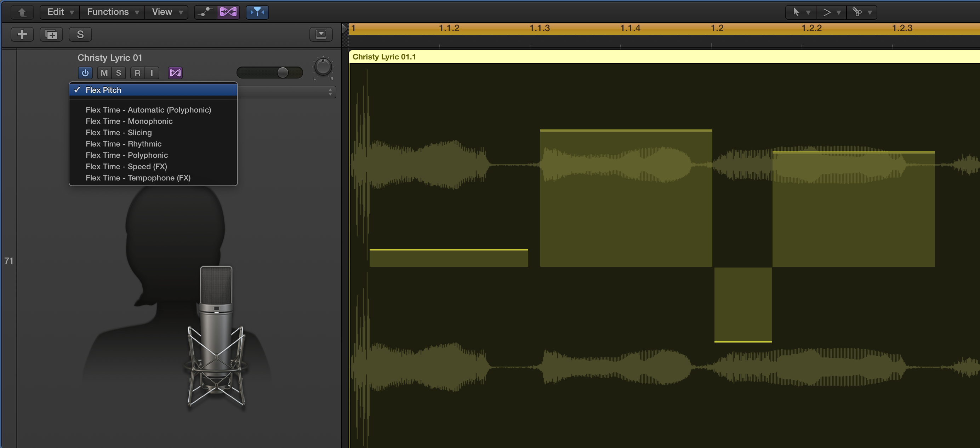Click the upward arrow icon at top left
980x448 pixels.
[22, 12]
